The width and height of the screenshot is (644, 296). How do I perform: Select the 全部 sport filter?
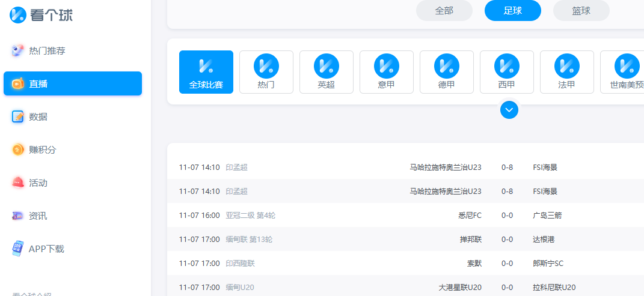(444, 11)
